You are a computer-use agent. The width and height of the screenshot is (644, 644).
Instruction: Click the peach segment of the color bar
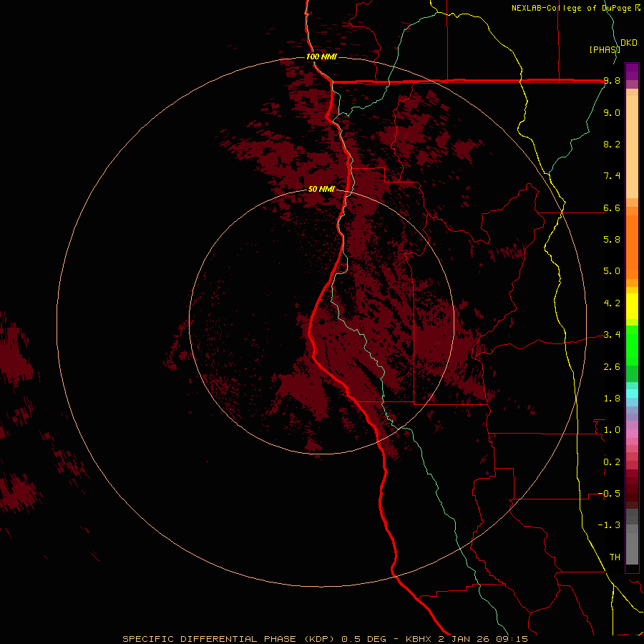(632, 147)
